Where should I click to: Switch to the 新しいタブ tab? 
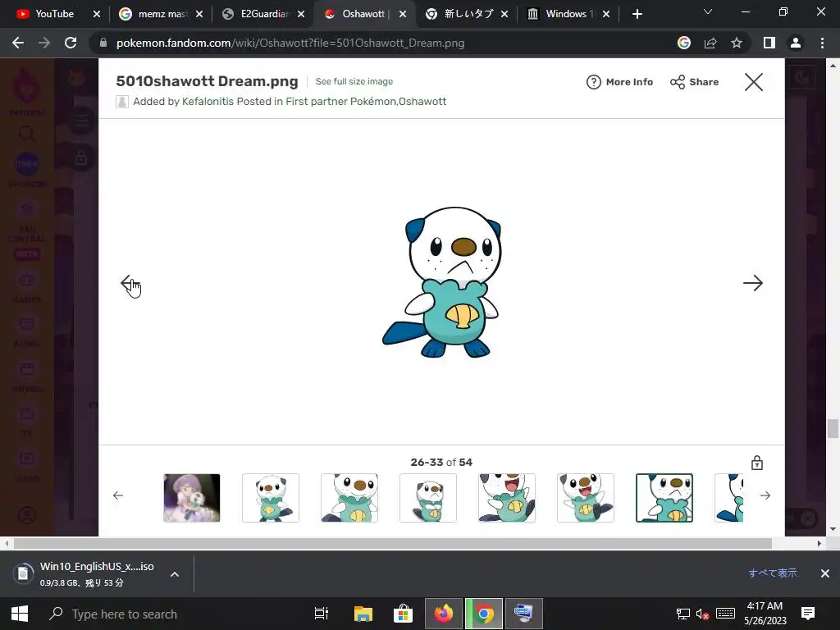(x=468, y=14)
